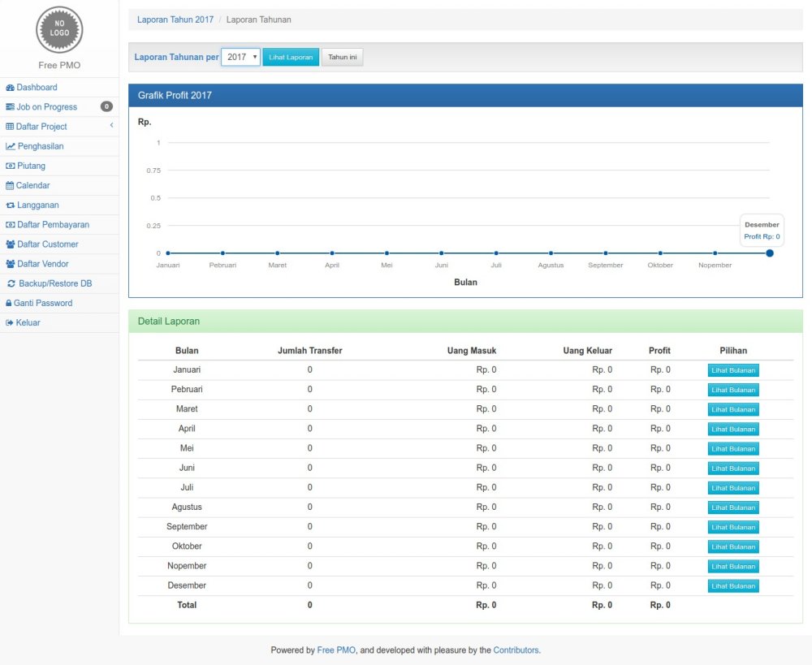Select the Keluar logout icon
The width and height of the screenshot is (812, 665).
coord(11,322)
